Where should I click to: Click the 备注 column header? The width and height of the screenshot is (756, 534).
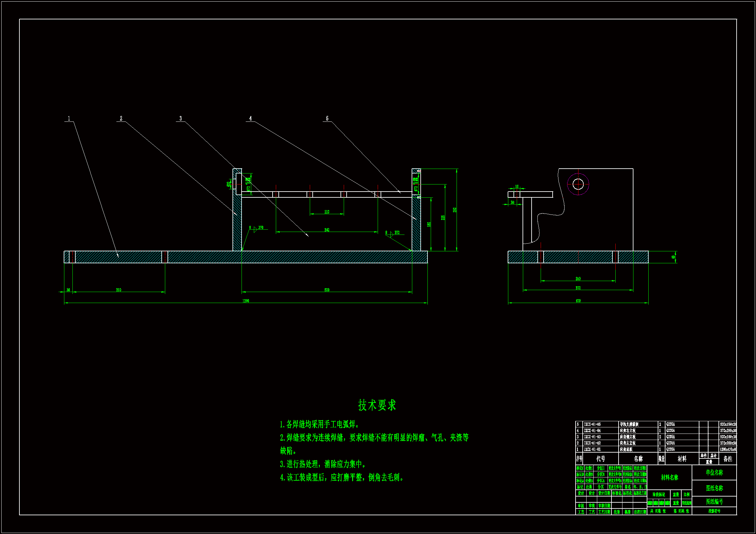click(x=727, y=459)
